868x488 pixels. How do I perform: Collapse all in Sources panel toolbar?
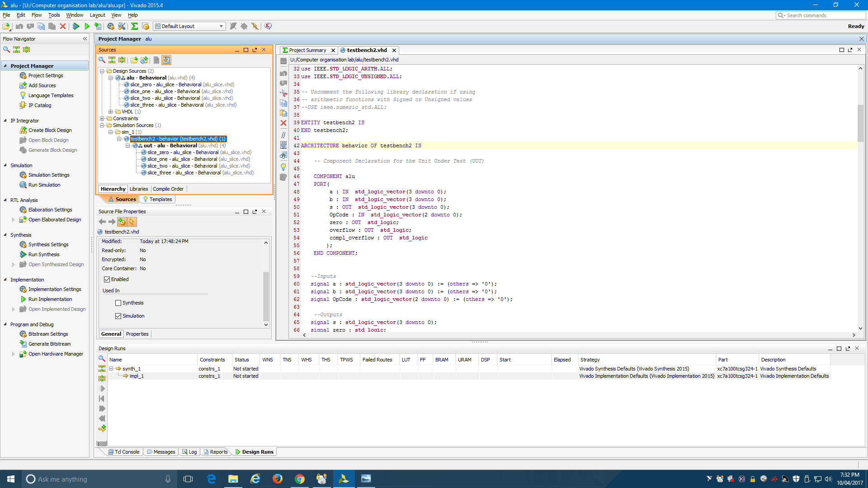pyautogui.click(x=112, y=60)
